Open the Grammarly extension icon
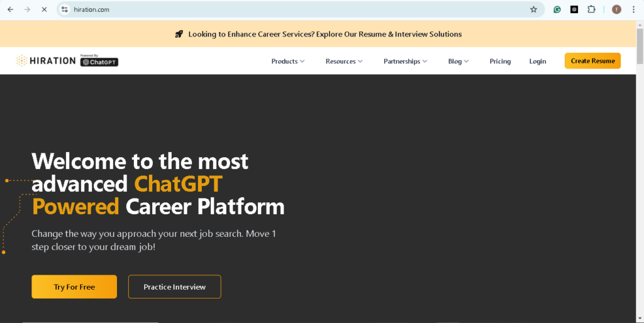The height and width of the screenshot is (323, 644). point(557,9)
